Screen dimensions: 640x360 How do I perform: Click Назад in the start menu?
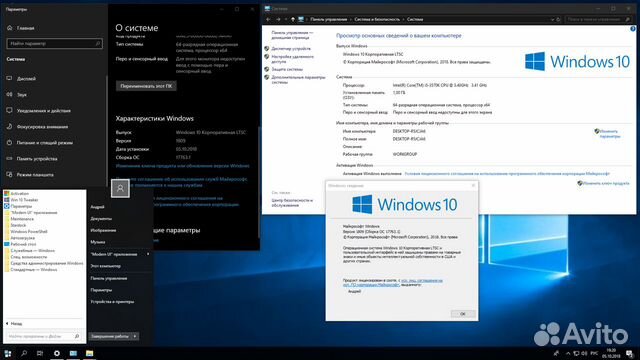(x=14, y=324)
